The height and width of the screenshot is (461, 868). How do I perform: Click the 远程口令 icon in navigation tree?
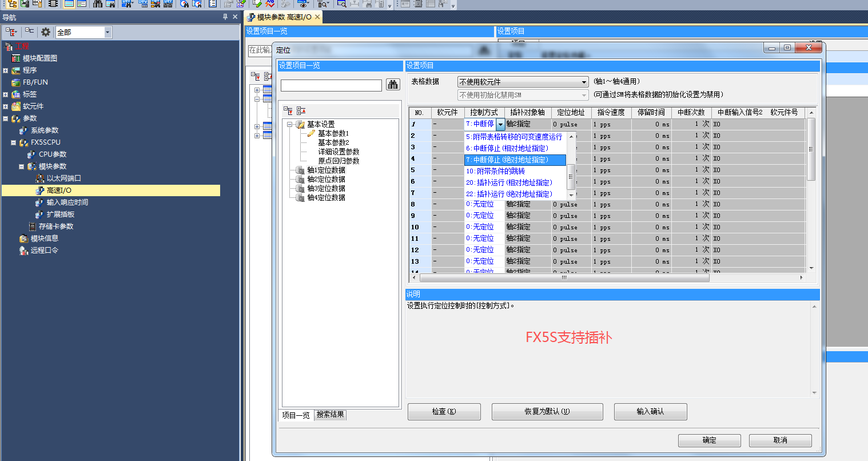point(23,251)
